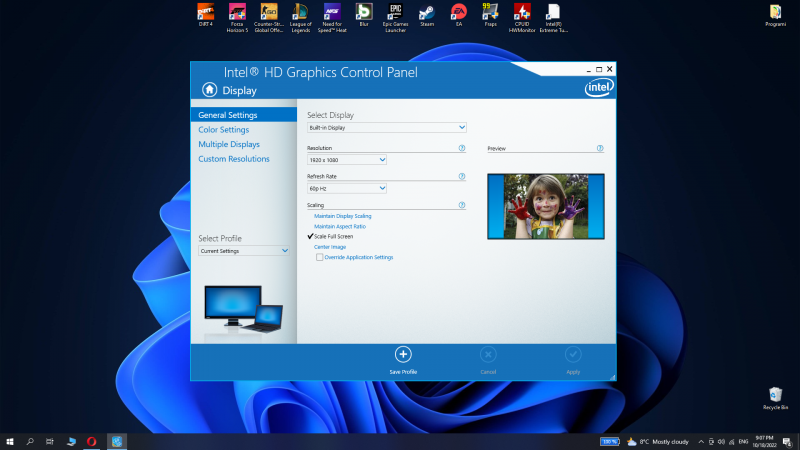The image size is (800, 450).
Task: Click weather widget showing Mostly cloudy
Action: point(658,442)
